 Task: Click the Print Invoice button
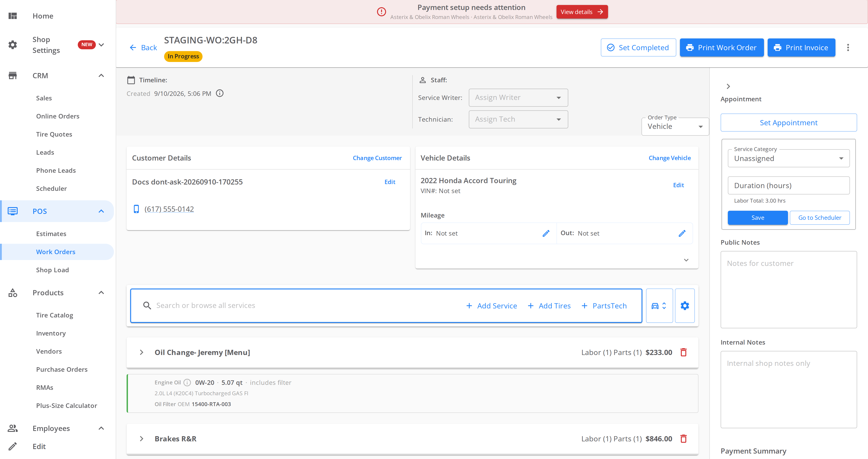click(801, 47)
